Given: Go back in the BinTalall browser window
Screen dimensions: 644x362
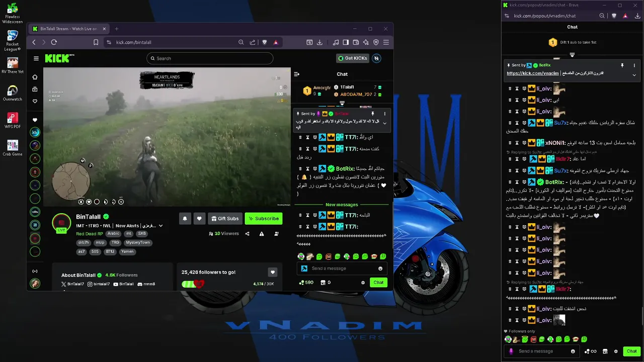Looking at the screenshot, I should pos(34,42).
